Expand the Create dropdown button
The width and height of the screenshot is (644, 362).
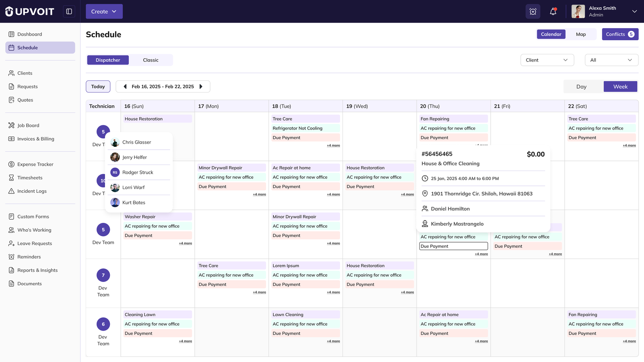104,12
